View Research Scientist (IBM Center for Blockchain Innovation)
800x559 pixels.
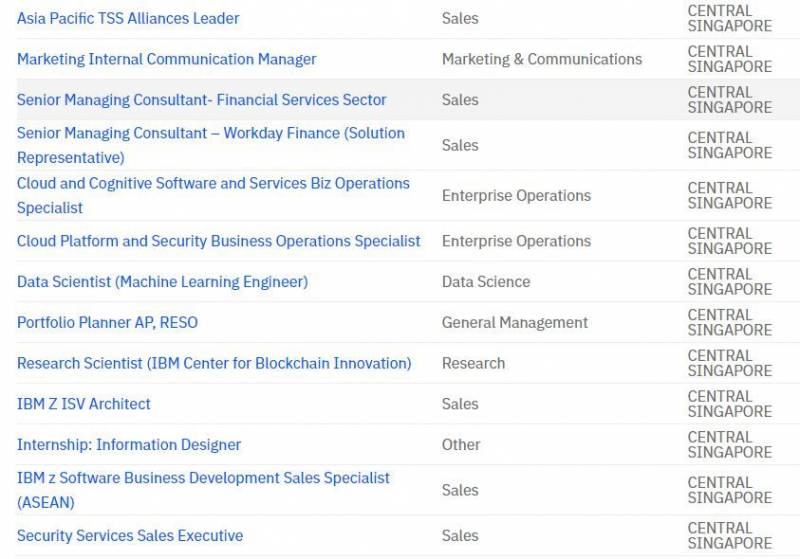[x=214, y=363]
